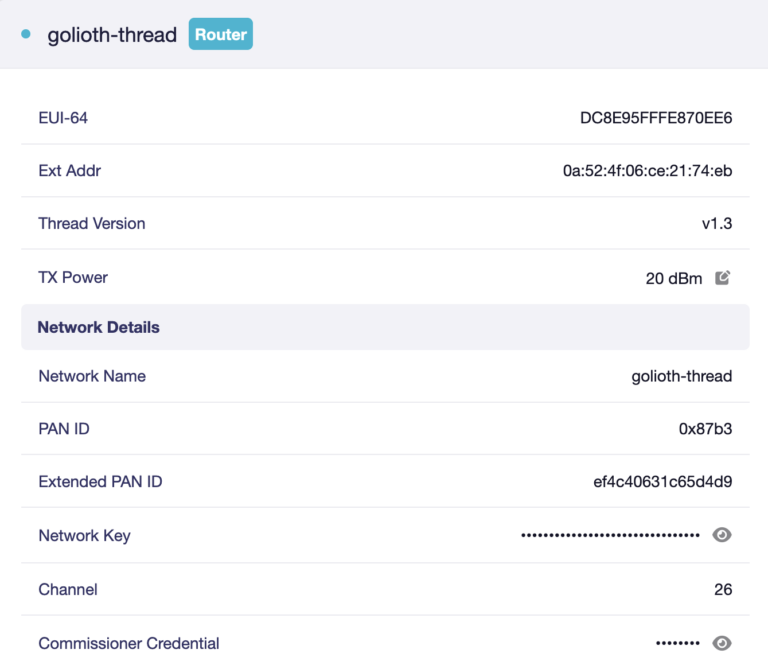Click the Thread Version label
Image resolution: width=768 pixels, height=669 pixels.
point(92,224)
